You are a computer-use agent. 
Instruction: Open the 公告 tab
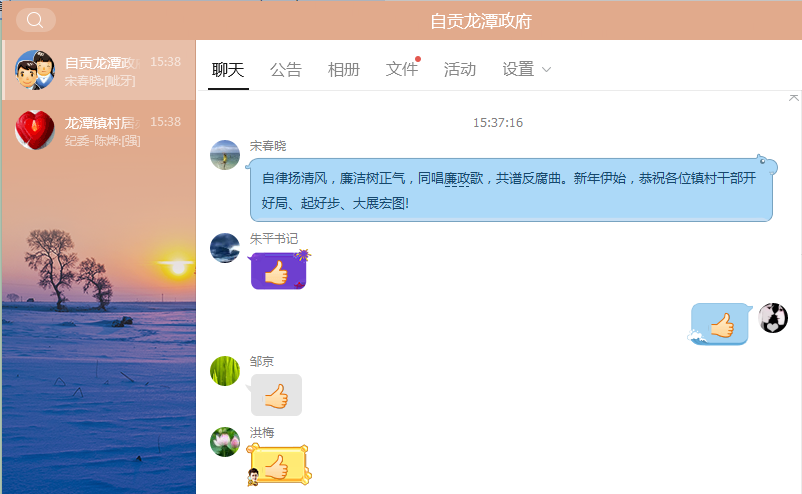point(286,69)
